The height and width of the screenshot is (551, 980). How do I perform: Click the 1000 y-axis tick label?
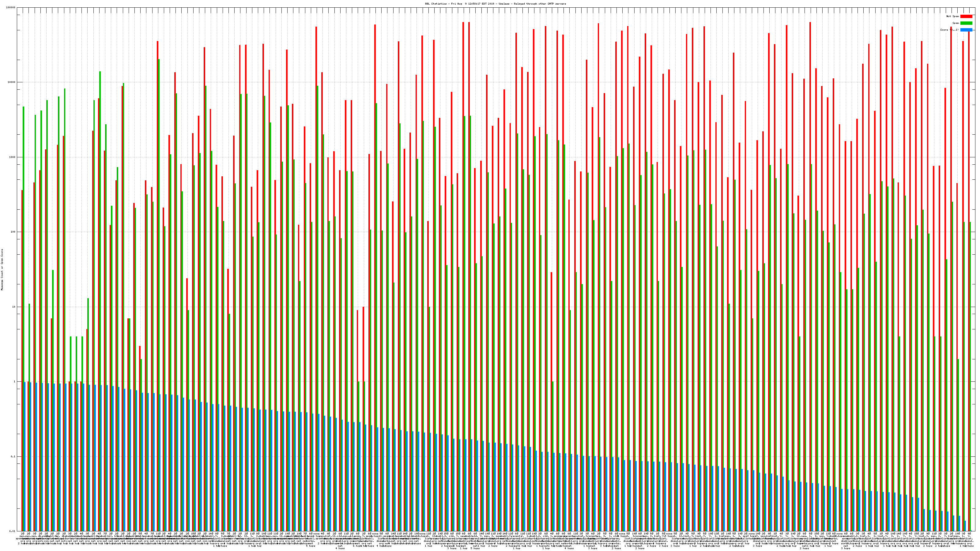[x=13, y=157]
